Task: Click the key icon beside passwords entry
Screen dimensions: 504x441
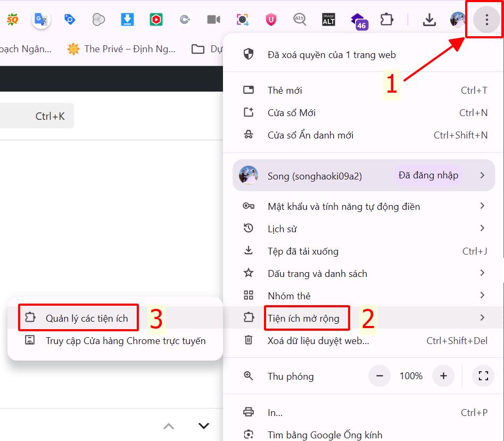Action: [x=249, y=206]
